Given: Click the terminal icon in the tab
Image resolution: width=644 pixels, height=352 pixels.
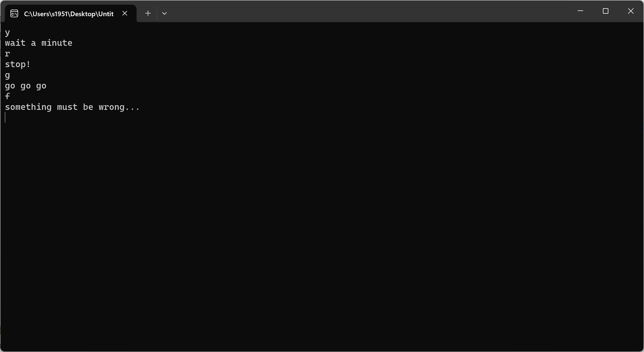Looking at the screenshot, I should coord(14,13).
